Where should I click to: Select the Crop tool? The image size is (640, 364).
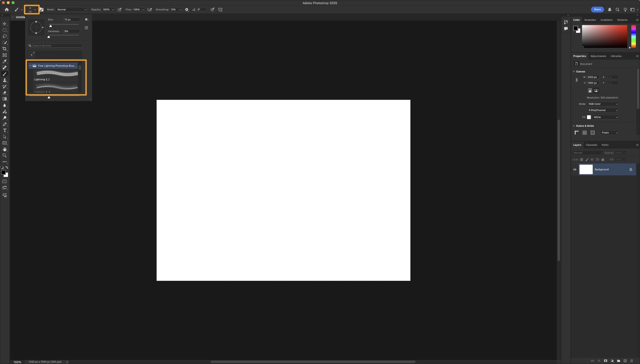(4, 49)
